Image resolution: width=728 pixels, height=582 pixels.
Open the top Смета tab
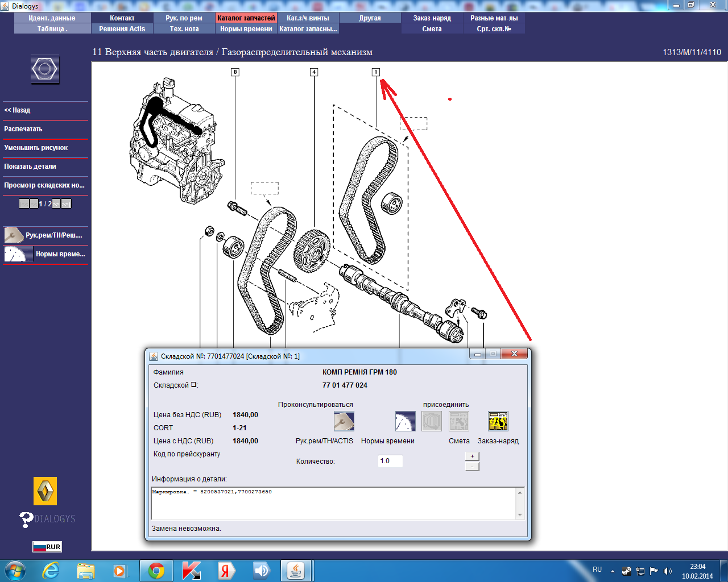click(x=432, y=29)
